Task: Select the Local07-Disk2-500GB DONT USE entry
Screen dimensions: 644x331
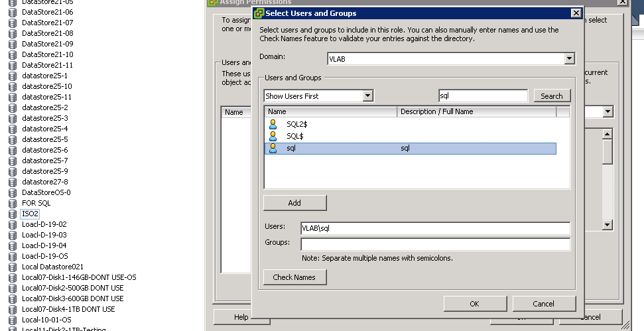Action: click(x=73, y=289)
